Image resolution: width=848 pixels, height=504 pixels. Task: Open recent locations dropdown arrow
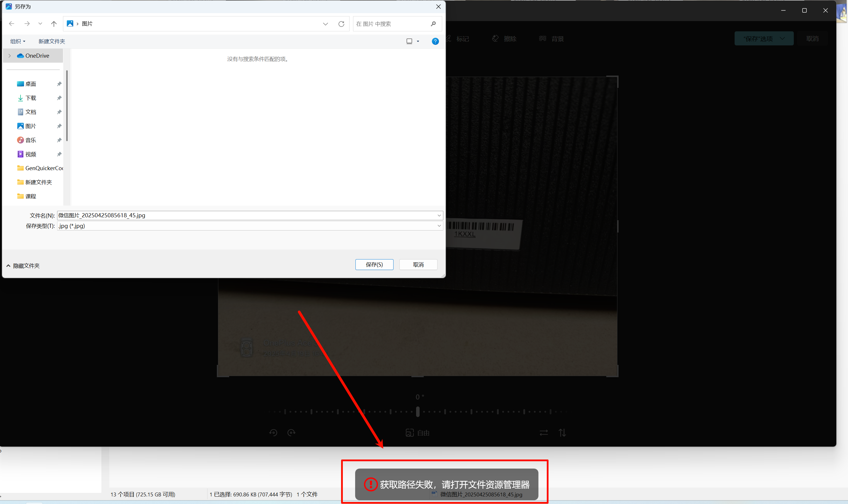click(x=40, y=24)
